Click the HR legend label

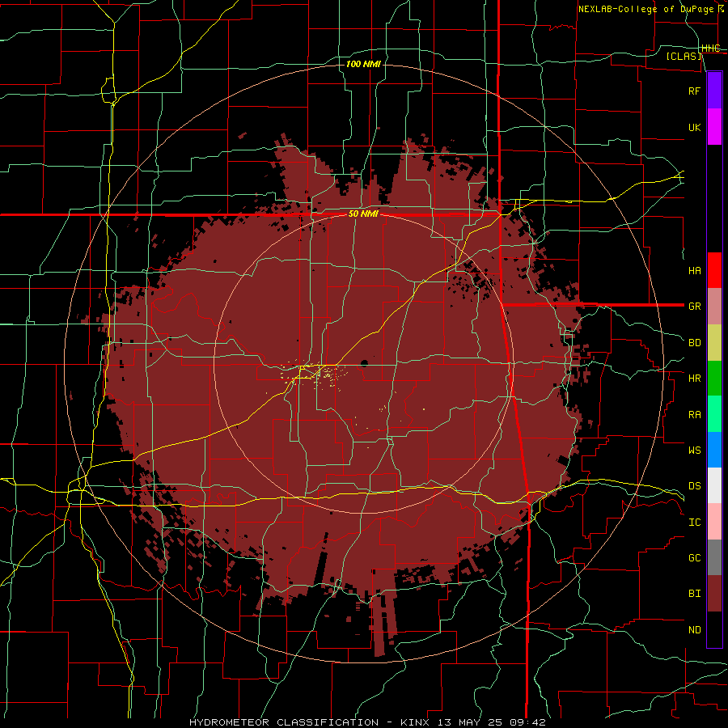click(x=694, y=379)
